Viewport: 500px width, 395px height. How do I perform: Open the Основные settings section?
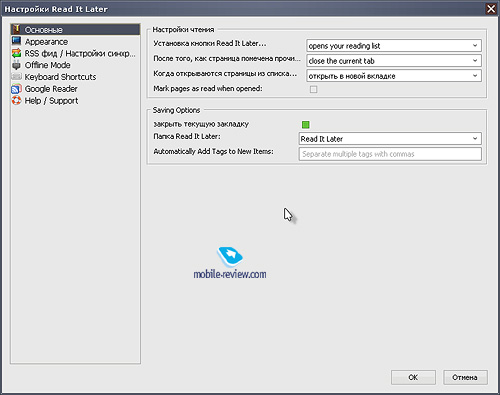click(75, 29)
